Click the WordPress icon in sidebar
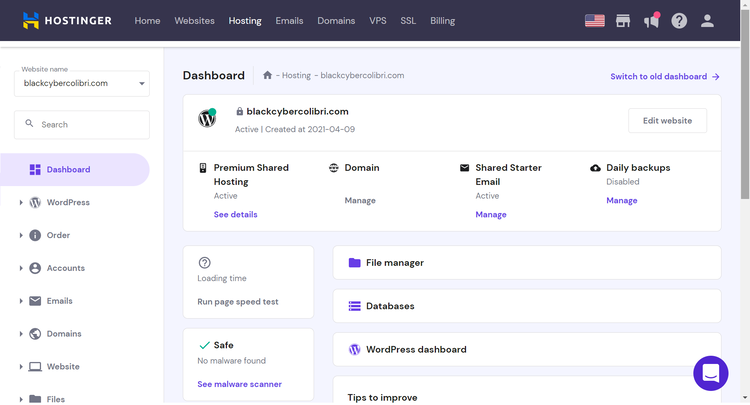 tap(35, 203)
